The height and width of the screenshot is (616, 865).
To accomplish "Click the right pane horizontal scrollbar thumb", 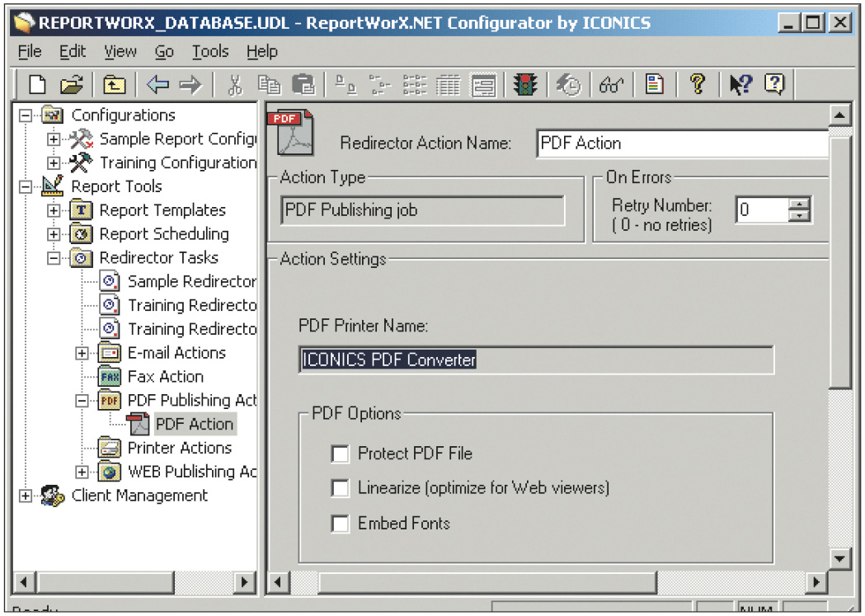I will (x=487, y=582).
